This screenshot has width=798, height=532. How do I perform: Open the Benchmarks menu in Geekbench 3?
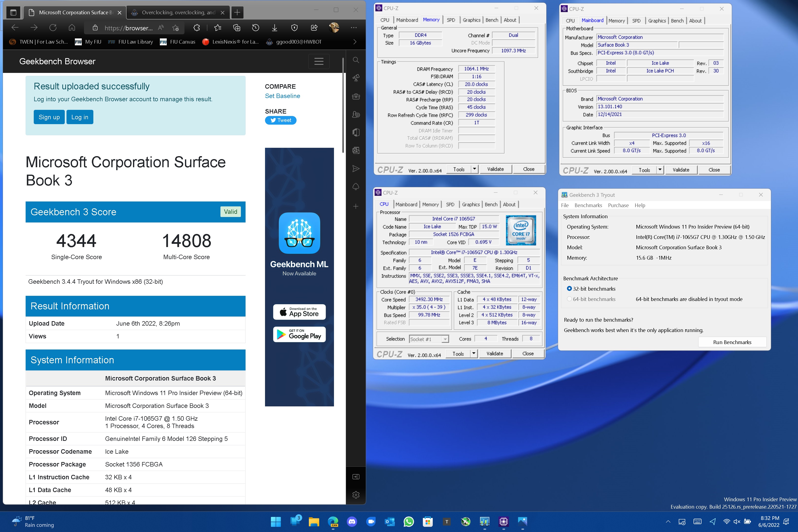click(588, 205)
